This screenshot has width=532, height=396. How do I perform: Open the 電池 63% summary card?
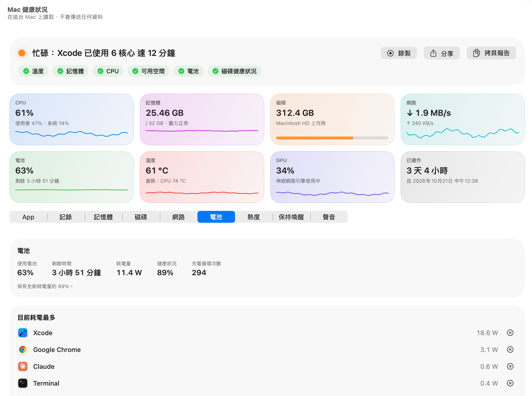[72, 177]
